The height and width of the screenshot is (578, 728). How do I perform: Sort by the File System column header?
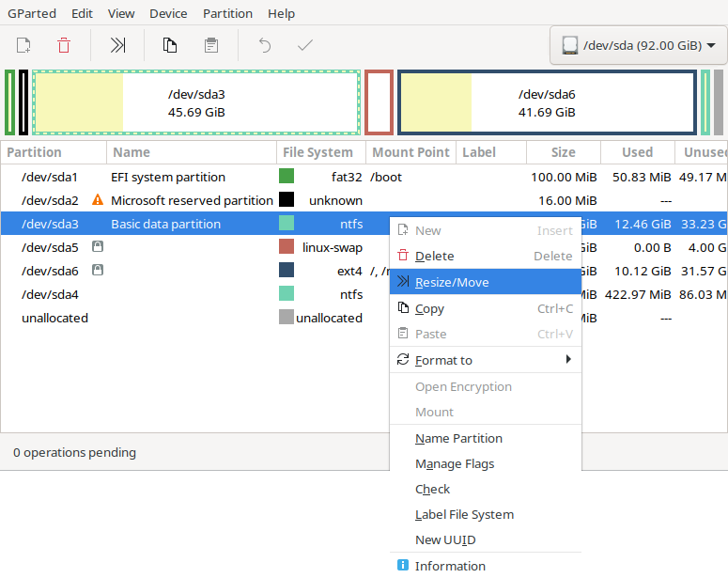318,152
